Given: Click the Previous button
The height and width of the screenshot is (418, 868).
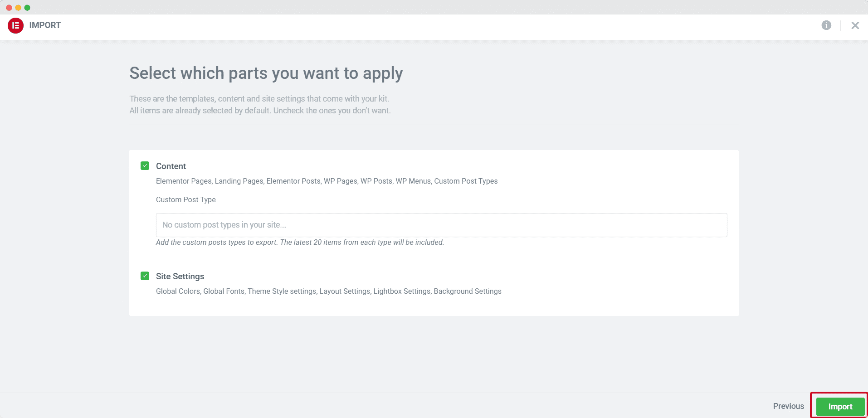Looking at the screenshot, I should point(788,406).
